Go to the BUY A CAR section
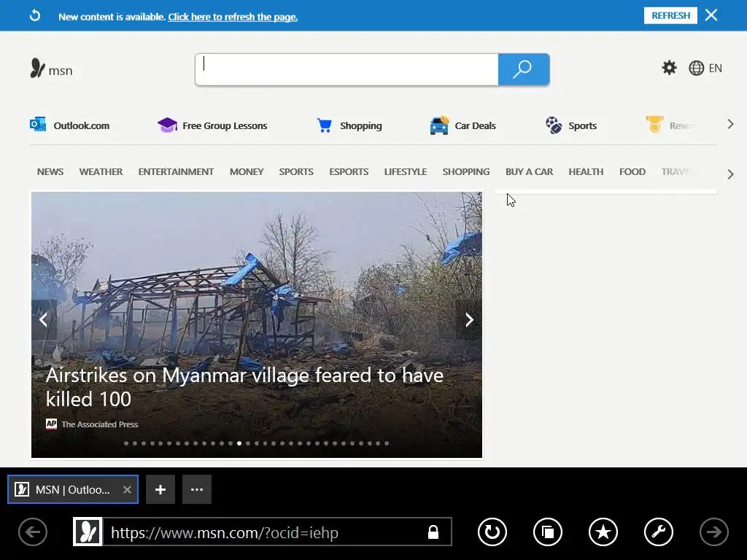The height and width of the screenshot is (560, 747). (x=529, y=171)
